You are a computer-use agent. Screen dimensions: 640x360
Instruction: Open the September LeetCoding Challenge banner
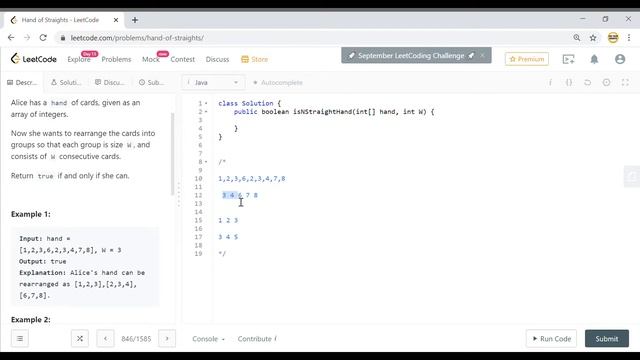411,56
